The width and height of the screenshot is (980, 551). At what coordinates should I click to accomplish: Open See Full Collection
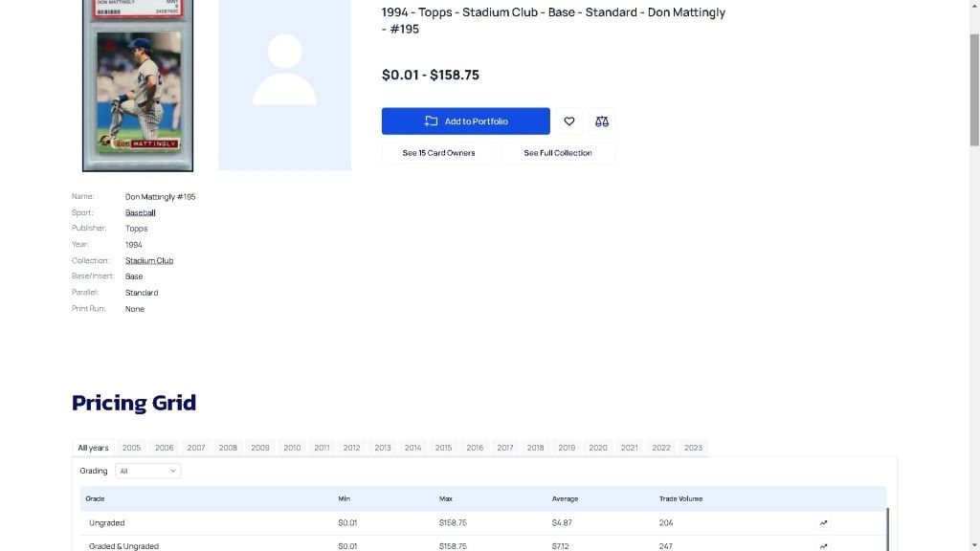(x=557, y=153)
